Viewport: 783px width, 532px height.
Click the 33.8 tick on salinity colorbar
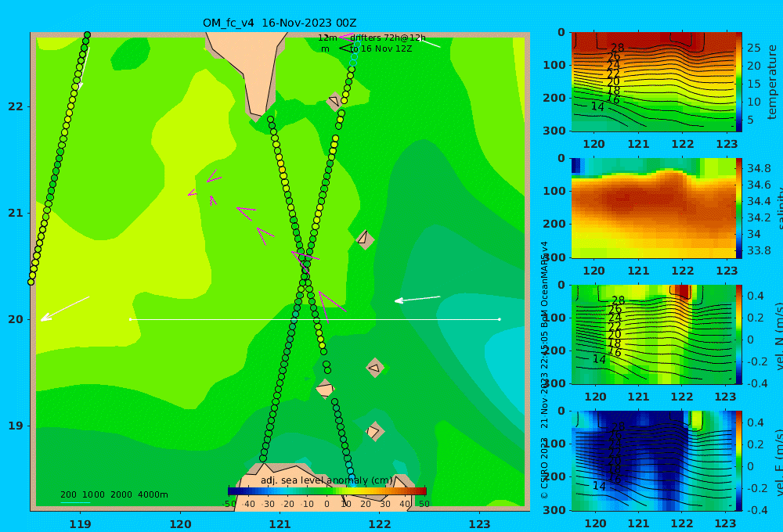pos(759,250)
